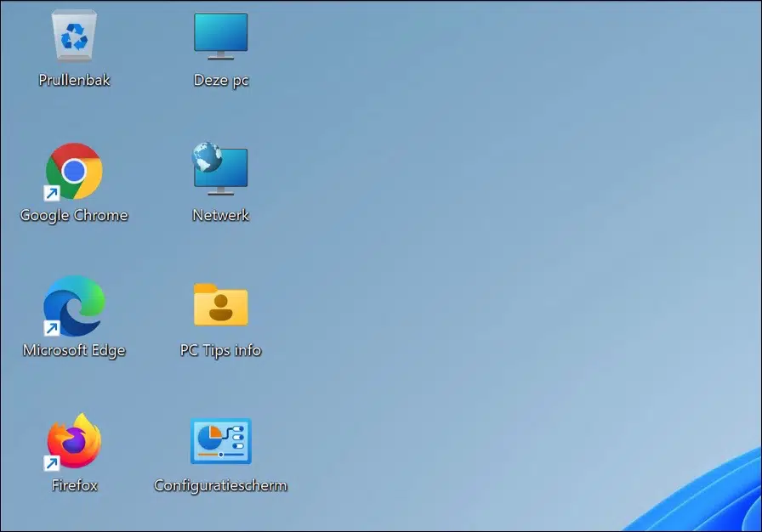
Task: Select the PC Tips info user folder
Action: 220,305
